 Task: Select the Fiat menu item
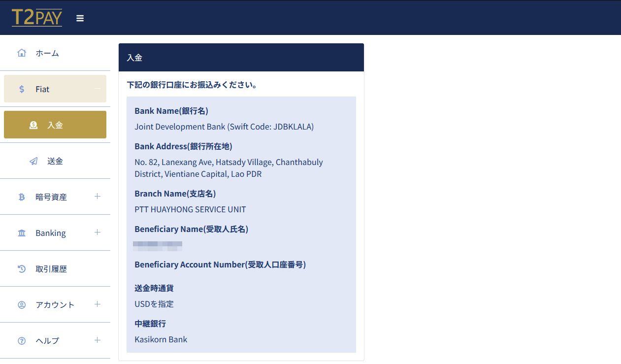(x=55, y=89)
